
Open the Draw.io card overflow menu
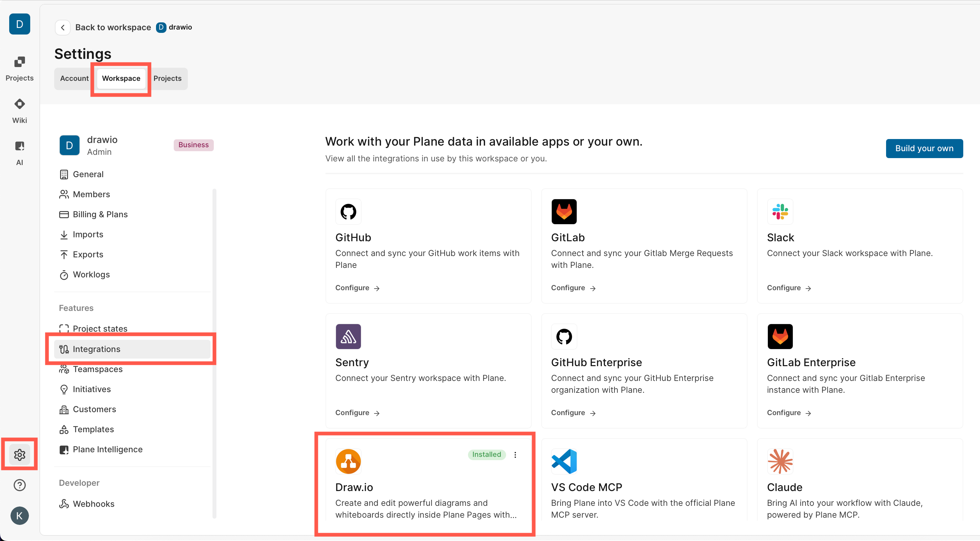(x=516, y=454)
